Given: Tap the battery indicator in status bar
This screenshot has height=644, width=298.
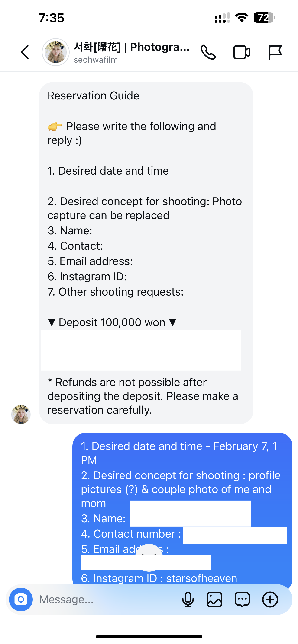Looking at the screenshot, I should pos(264,18).
